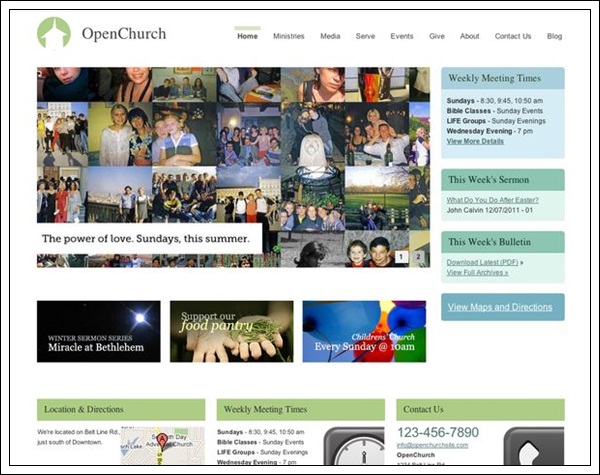The image size is (600, 475).
Task: Click the gray icon beside the phone number
Action: (534, 446)
